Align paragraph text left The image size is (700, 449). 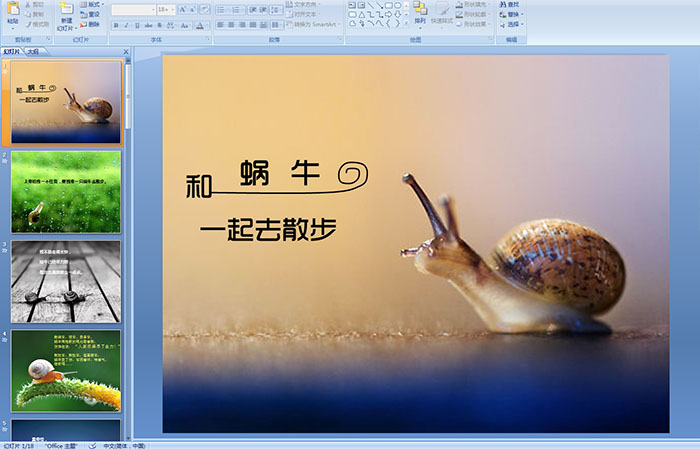pos(221,25)
